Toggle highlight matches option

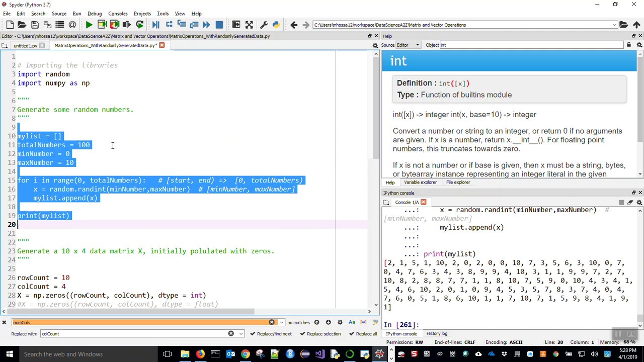click(x=374, y=322)
